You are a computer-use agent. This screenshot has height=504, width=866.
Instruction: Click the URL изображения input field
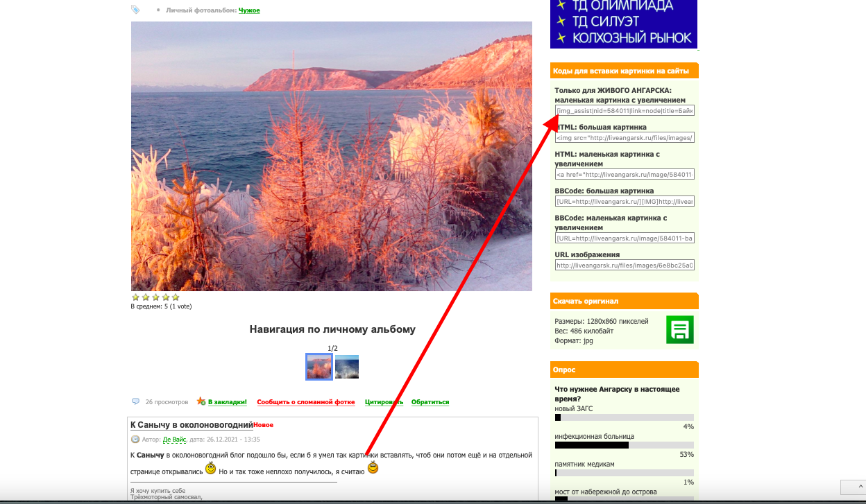click(625, 265)
